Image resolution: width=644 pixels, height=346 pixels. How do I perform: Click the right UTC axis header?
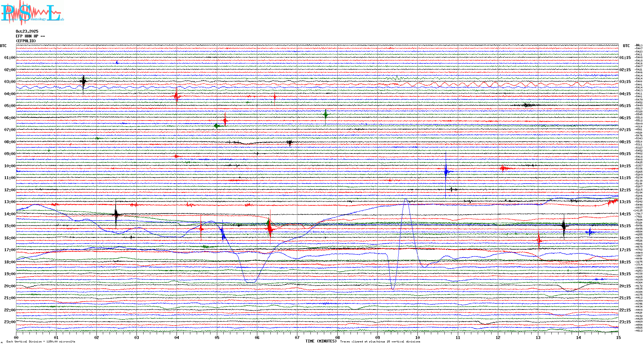[626, 46]
